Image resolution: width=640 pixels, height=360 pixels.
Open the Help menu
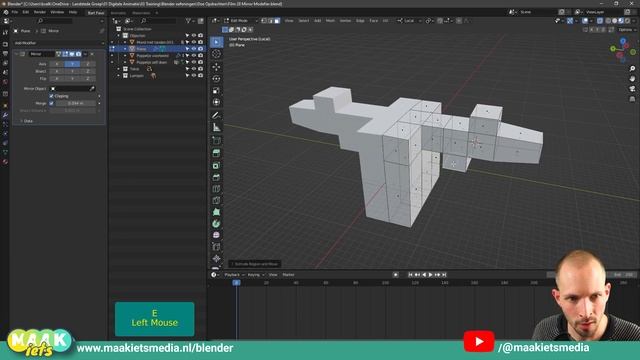tap(73, 12)
